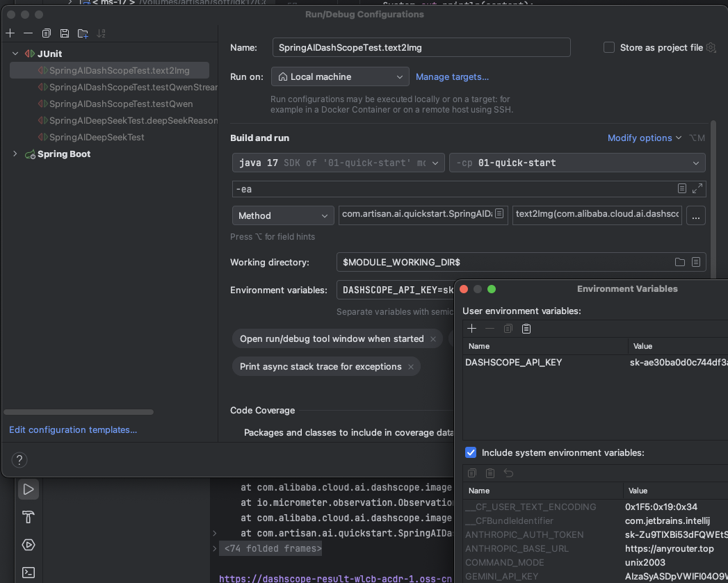
Task: Save the configuration with the disk icon
Action: point(65,33)
